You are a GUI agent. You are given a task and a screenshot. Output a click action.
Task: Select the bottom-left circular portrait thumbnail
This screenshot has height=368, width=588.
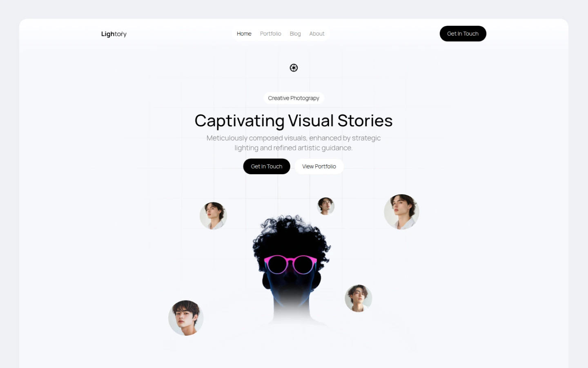click(186, 318)
